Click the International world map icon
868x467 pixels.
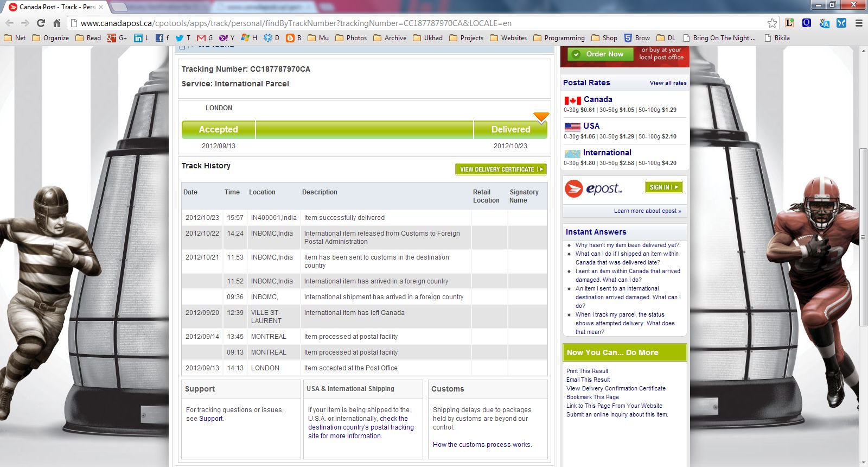572,154
